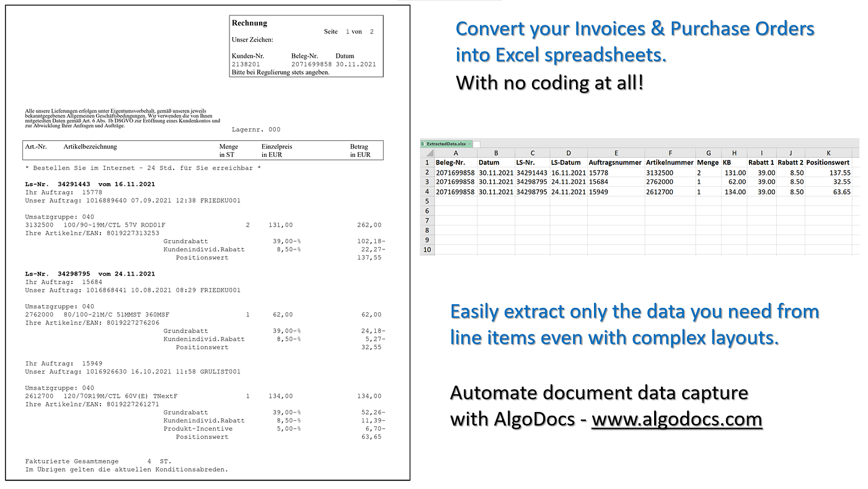The image size is (868, 489).
Task: Close the ExtractedData.xlsx tab
Action: pyautogui.click(x=470, y=143)
